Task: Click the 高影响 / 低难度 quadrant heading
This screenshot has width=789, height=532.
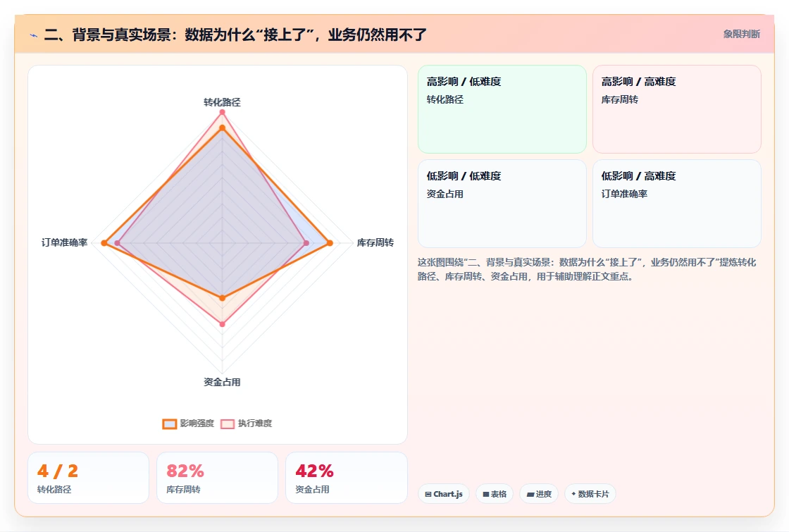Action: pyautogui.click(x=464, y=82)
